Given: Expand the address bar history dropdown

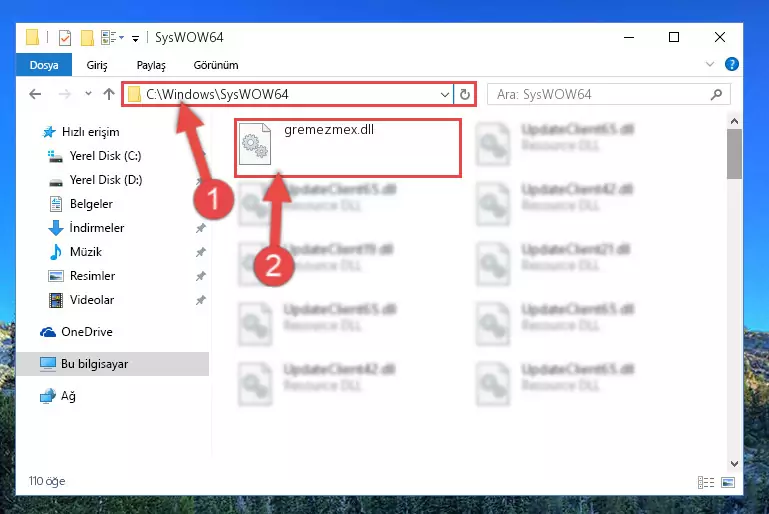Looking at the screenshot, I should pos(444,94).
